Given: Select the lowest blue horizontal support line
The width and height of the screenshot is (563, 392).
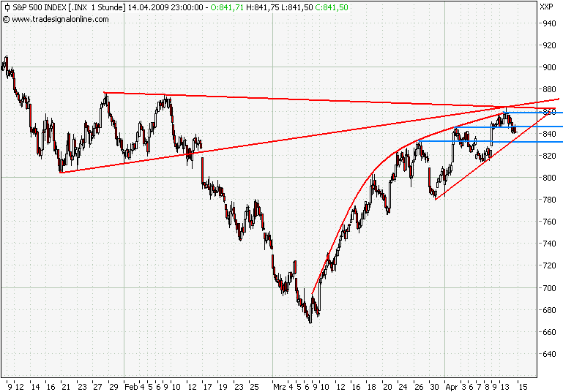Looking at the screenshot, I should point(490,141).
